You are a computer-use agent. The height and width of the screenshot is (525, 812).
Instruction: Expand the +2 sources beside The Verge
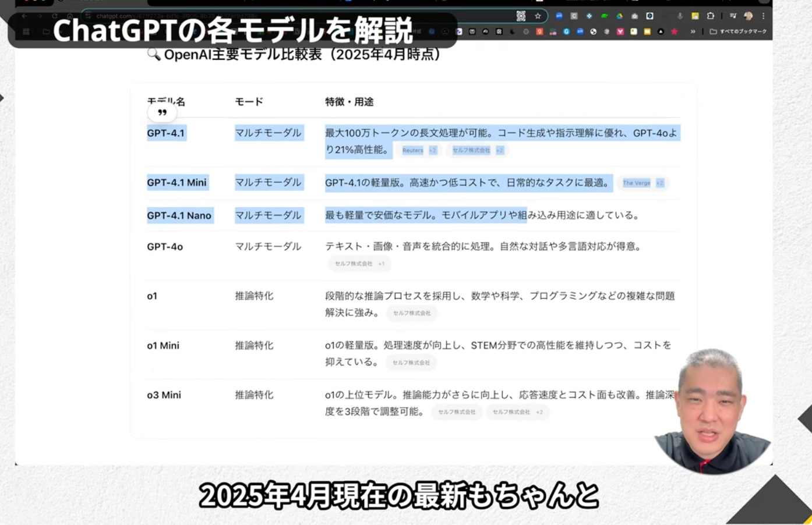pyautogui.click(x=659, y=183)
